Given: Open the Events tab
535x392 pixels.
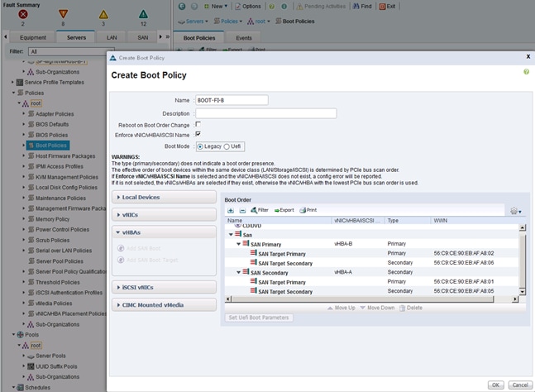Looking at the screenshot, I should click(244, 38).
